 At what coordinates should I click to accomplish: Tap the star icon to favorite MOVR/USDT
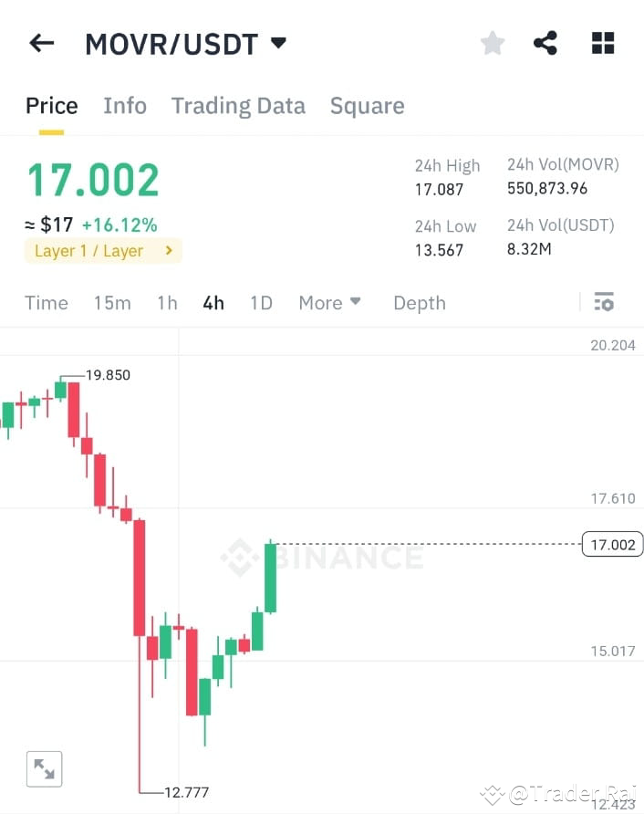[492, 42]
